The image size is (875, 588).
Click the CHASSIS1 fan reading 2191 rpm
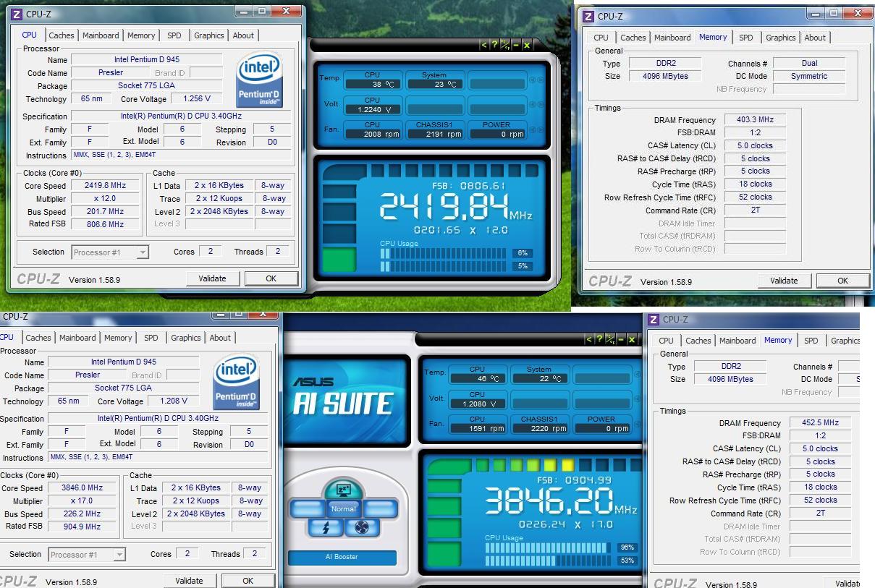(434, 134)
